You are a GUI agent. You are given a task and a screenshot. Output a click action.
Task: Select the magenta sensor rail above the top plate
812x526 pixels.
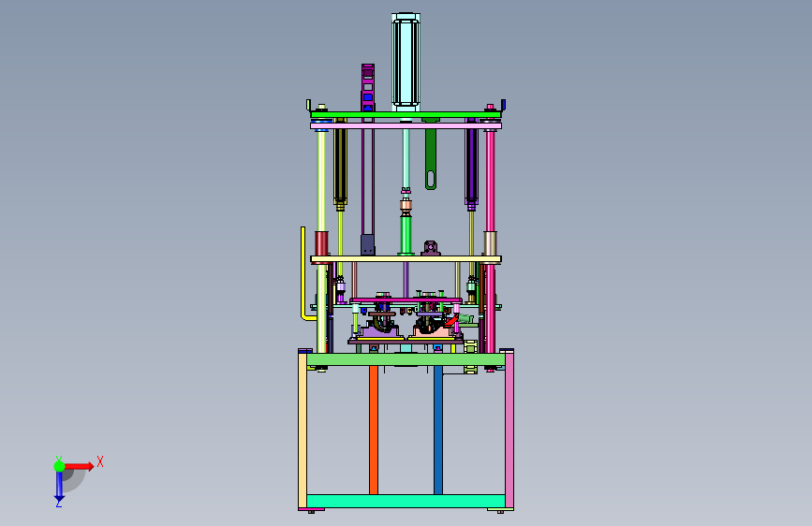coord(368,87)
